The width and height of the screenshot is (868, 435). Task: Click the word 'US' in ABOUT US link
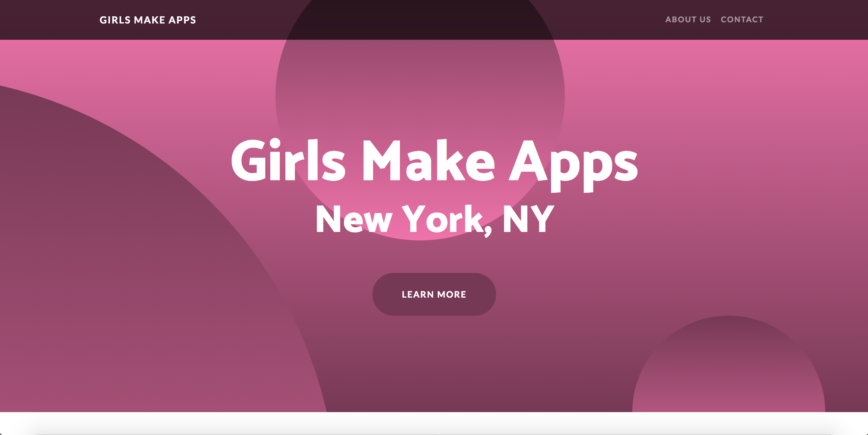pyautogui.click(x=705, y=20)
